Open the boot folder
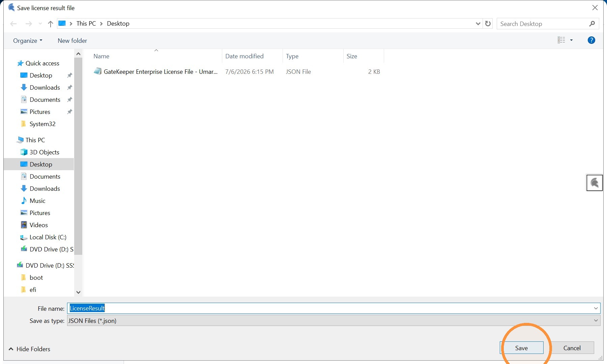The height and width of the screenshot is (364, 607). click(x=36, y=277)
